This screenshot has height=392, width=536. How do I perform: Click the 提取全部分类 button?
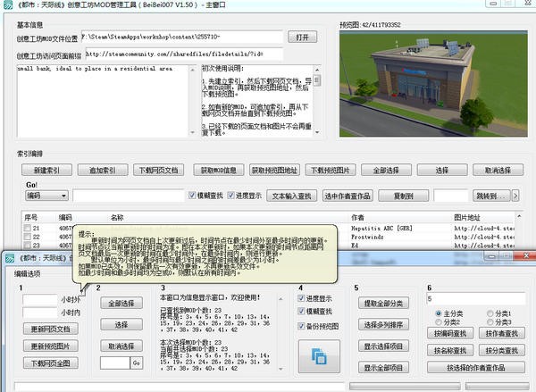click(383, 303)
